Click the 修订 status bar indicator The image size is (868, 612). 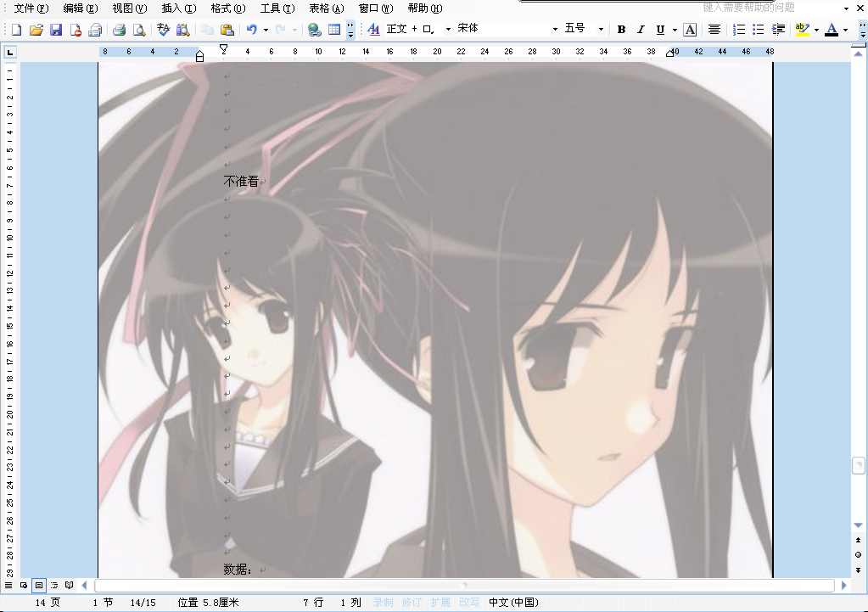point(412,602)
